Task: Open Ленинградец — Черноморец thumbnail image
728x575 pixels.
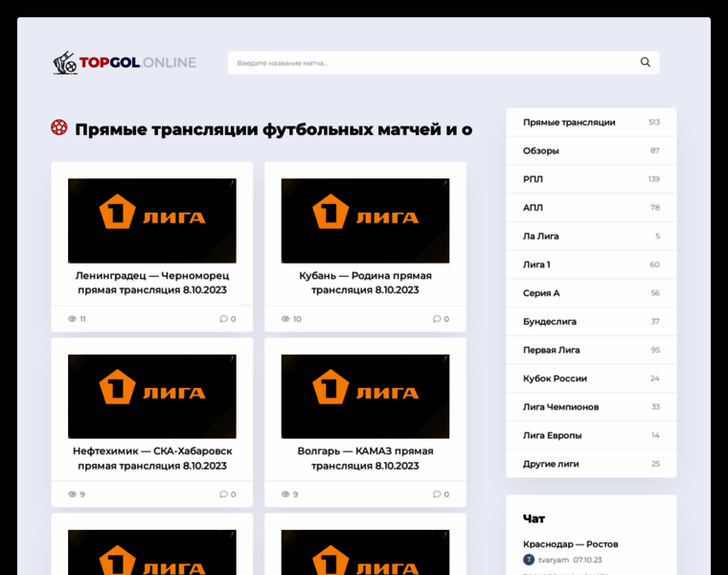Action: (151, 220)
